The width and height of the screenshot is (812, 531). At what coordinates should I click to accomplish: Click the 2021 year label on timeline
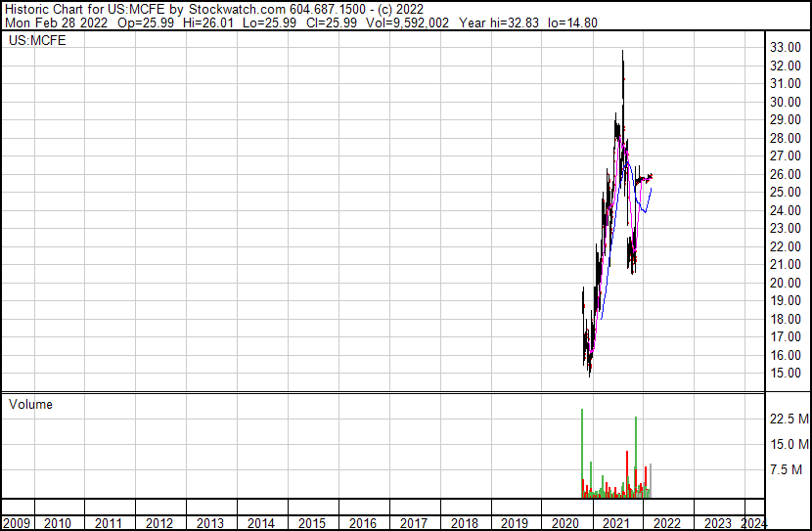point(616,523)
